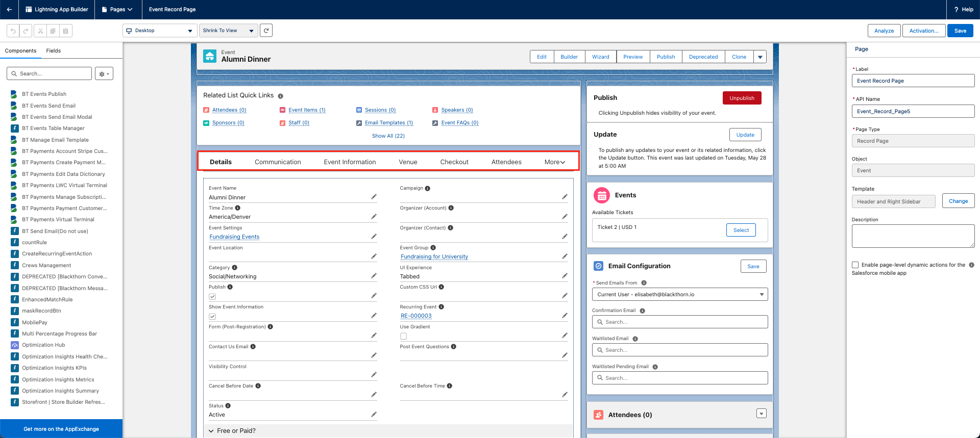Click the Confirmation Email search field
This screenshot has height=438, width=980.
(680, 322)
